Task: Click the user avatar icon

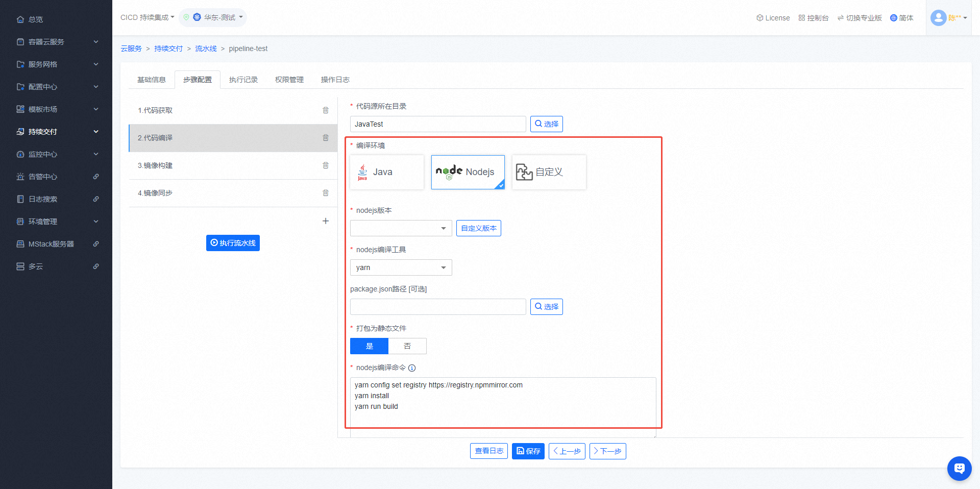Action: (x=938, y=18)
